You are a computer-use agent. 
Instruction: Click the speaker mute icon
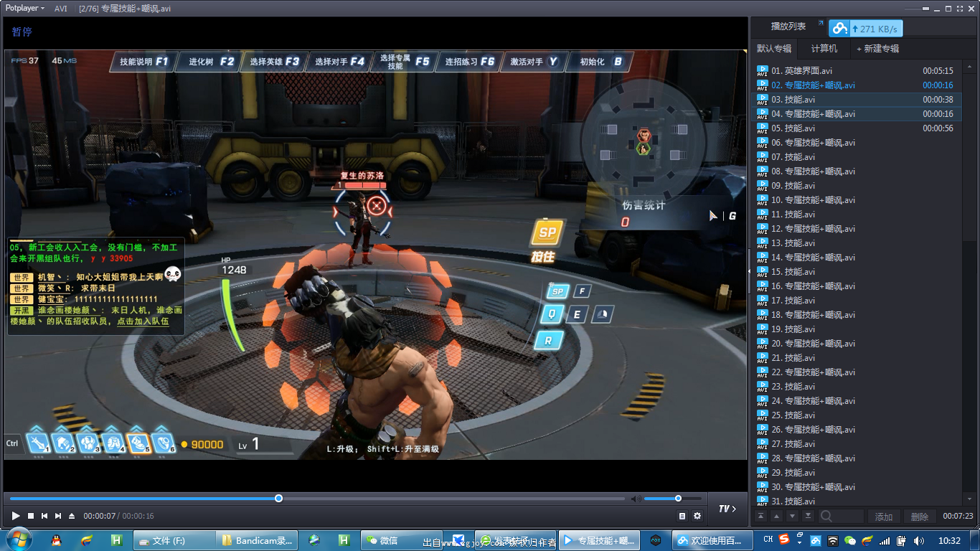pos(636,499)
